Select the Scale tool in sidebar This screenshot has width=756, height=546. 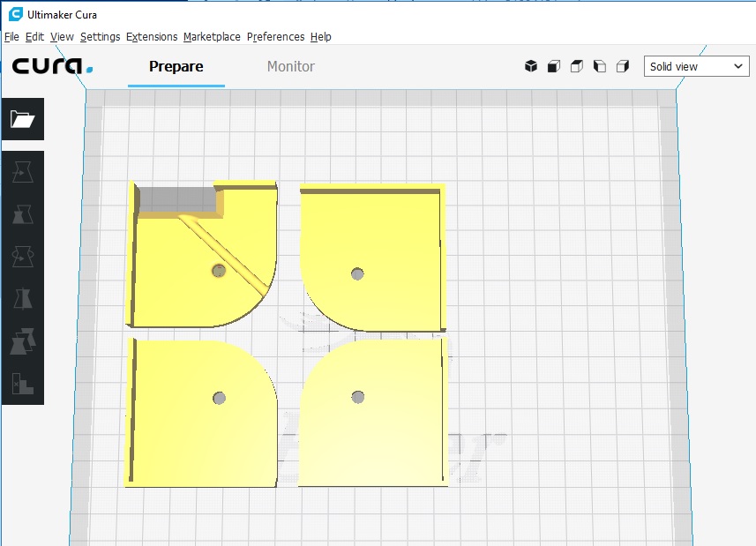click(23, 214)
